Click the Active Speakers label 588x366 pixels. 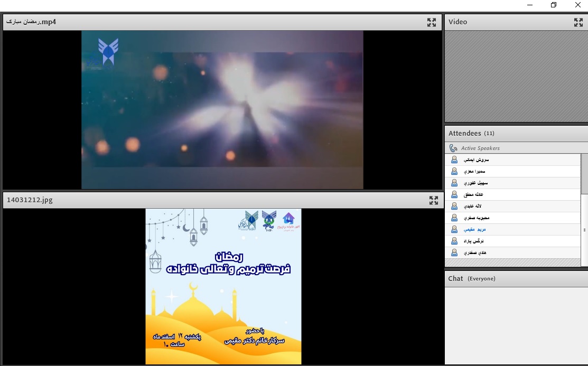tap(480, 148)
